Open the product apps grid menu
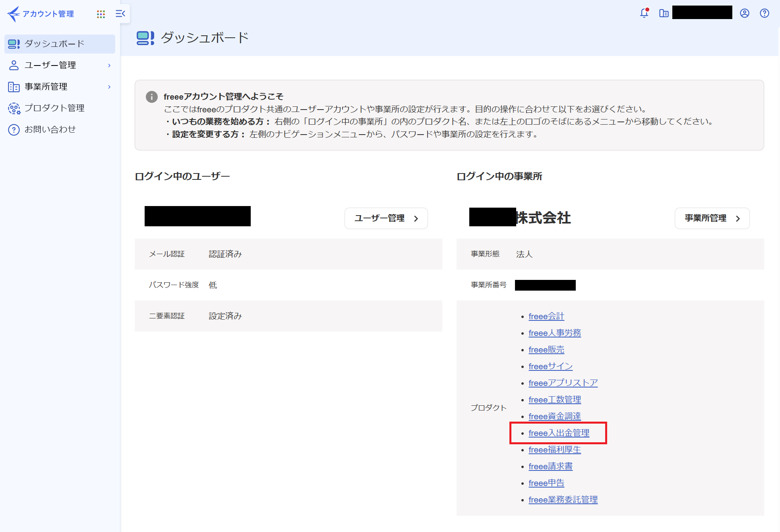Screen dimensions: 780x532 click(101, 14)
